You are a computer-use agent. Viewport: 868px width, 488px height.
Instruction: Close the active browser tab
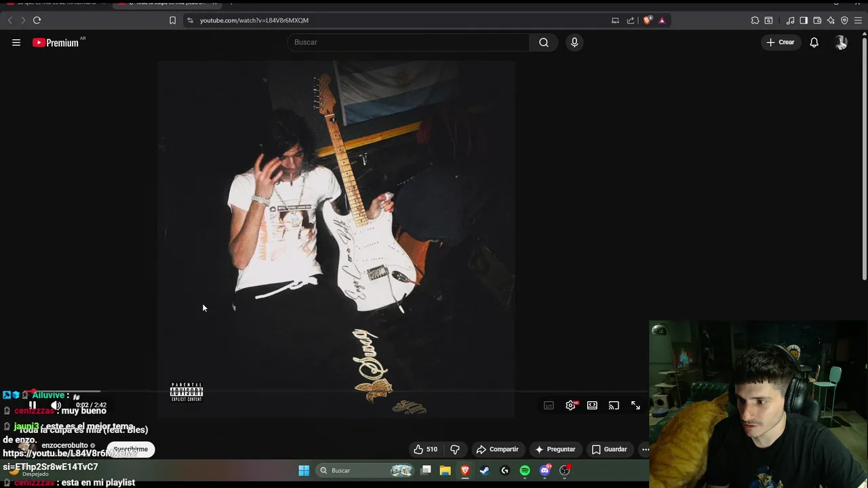point(214,3)
